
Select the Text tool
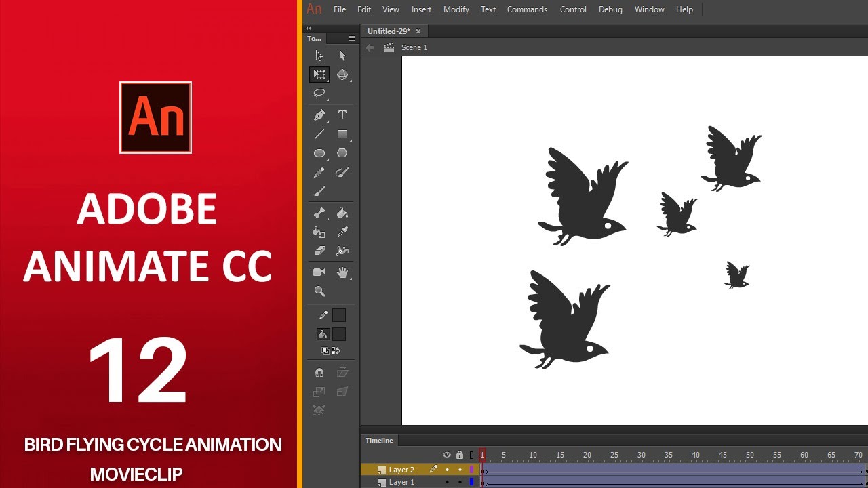(342, 115)
